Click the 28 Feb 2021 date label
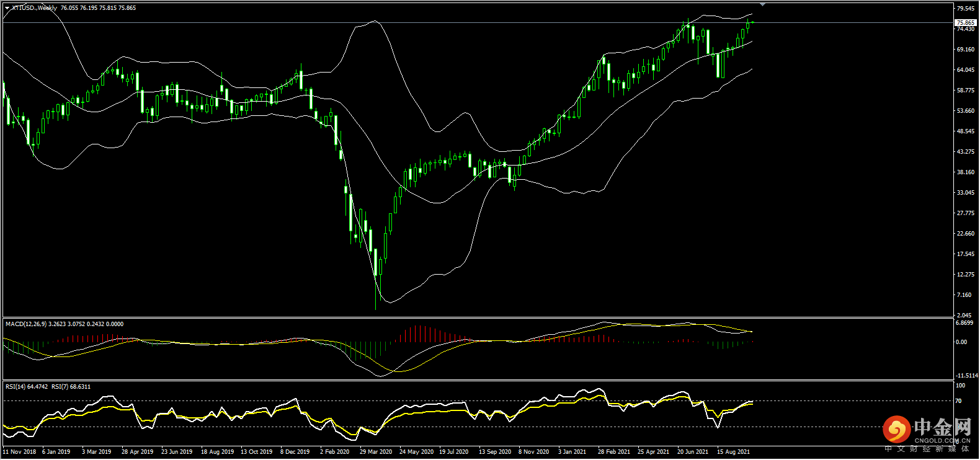This screenshot has width=980, height=460. coord(614,452)
